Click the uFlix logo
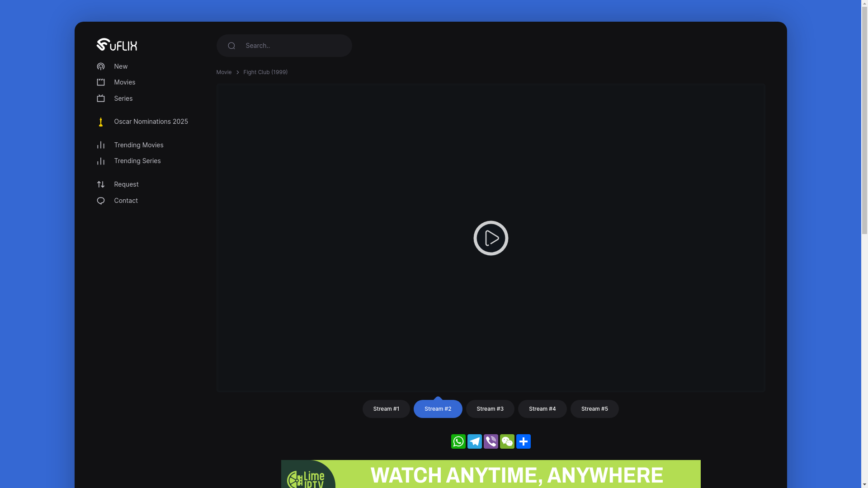 pos(117,44)
